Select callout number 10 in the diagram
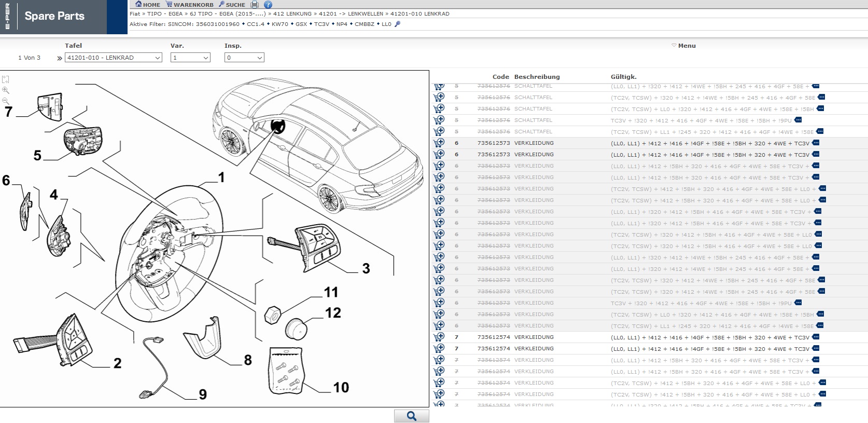This screenshot has height=423, width=868. click(x=341, y=387)
